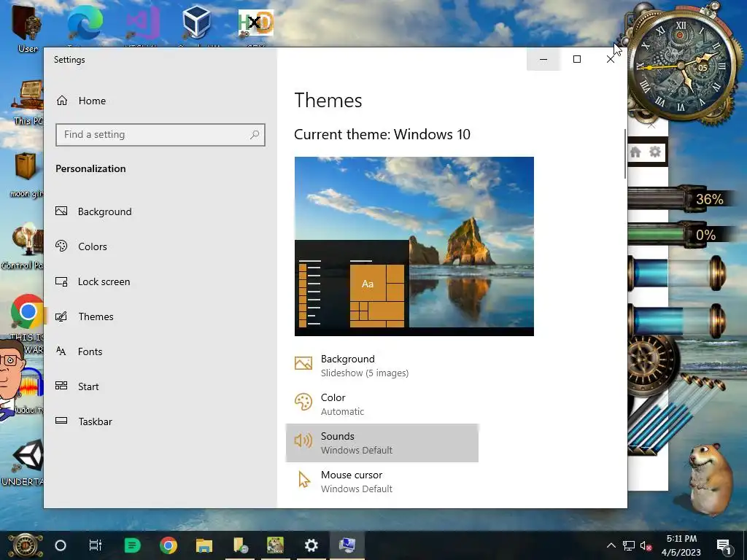Select Themes in the sidebar
The height and width of the screenshot is (560, 747).
[x=96, y=316]
